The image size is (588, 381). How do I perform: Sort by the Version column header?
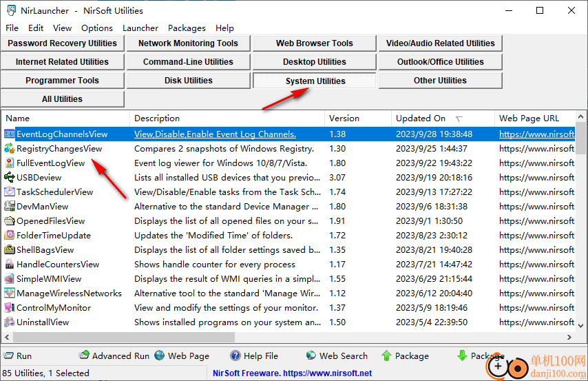click(358, 119)
